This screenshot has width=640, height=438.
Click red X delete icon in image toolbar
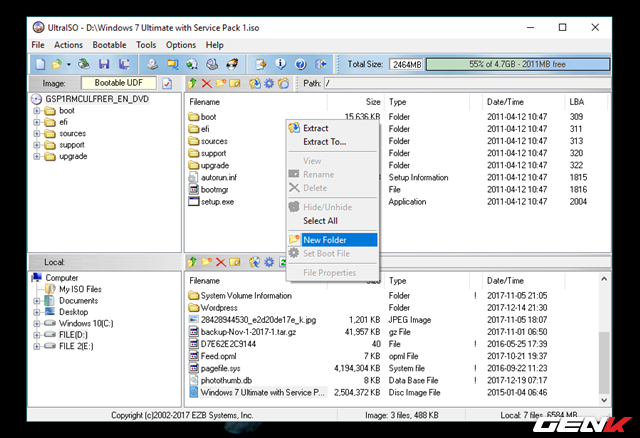pos(207,84)
